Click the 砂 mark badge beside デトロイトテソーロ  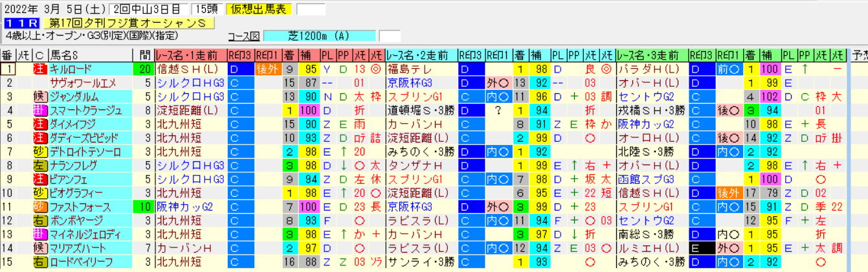(39, 152)
